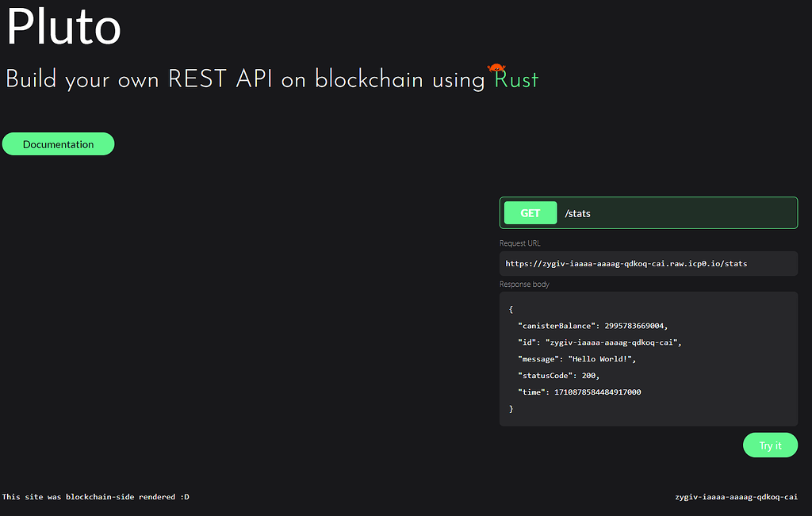Click the "id" line in response body
This screenshot has height=516, width=812.
[599, 342]
